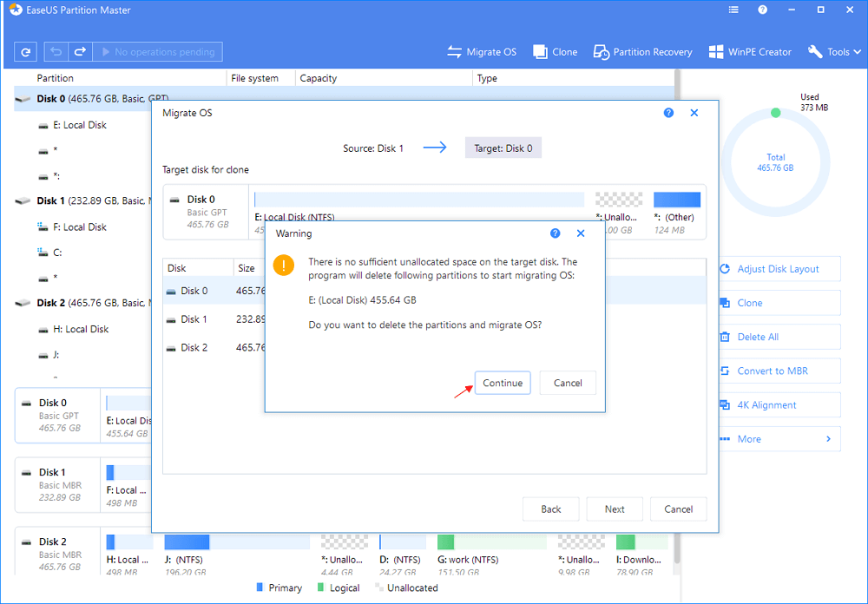Cancel the Warning dialog

[x=568, y=383]
